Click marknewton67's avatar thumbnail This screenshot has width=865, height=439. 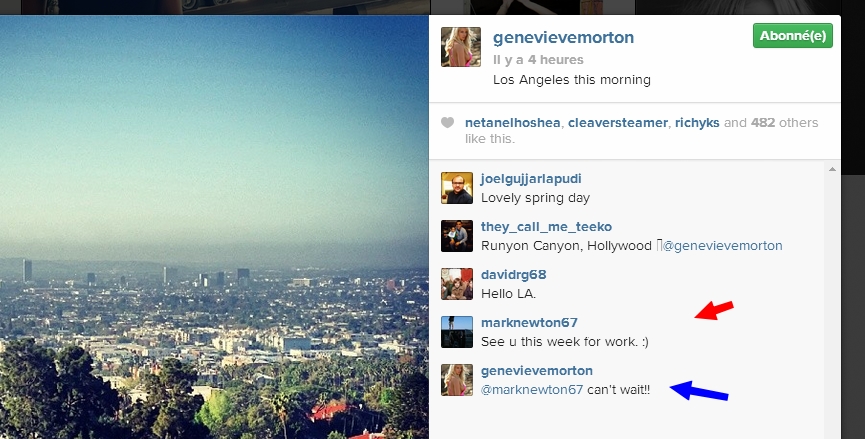click(x=457, y=332)
